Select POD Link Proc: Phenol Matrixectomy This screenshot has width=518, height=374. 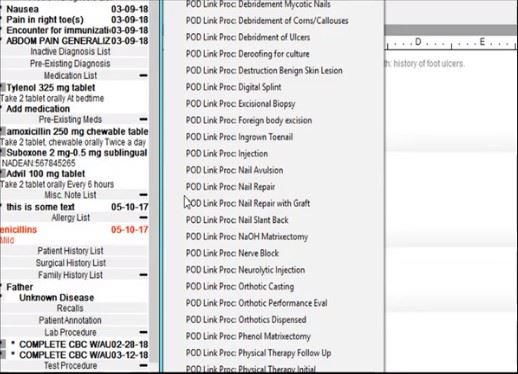tap(248, 336)
